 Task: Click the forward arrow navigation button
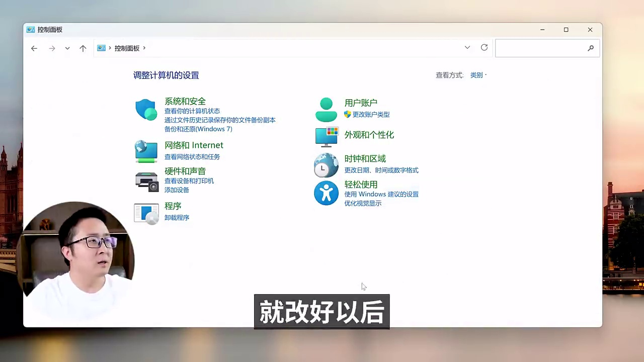tap(52, 48)
